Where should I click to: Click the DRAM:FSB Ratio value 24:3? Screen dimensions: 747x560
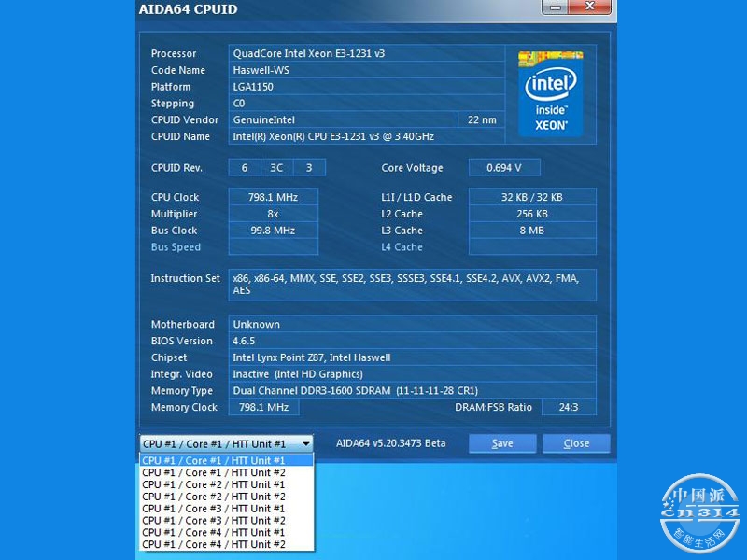[569, 407]
